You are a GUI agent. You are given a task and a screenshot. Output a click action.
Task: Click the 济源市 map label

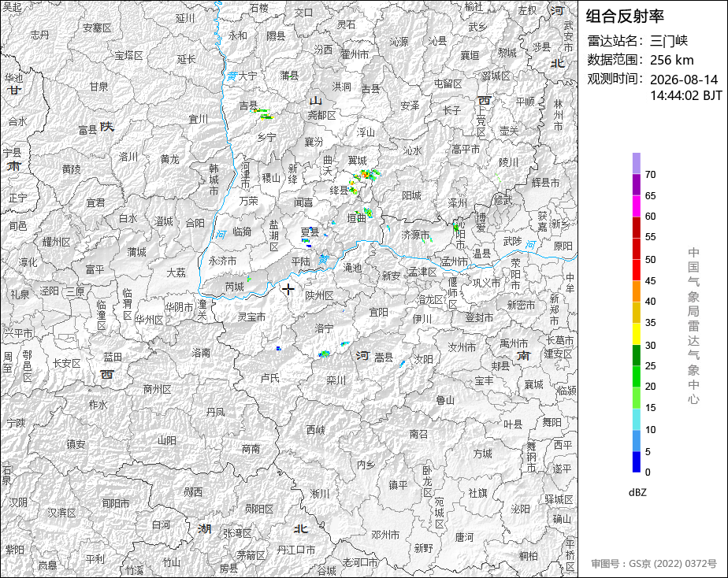tap(415, 235)
